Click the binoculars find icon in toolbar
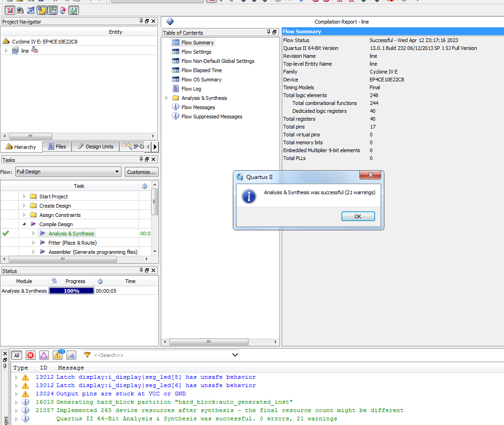This screenshot has width=504, height=425. click(20, 10)
